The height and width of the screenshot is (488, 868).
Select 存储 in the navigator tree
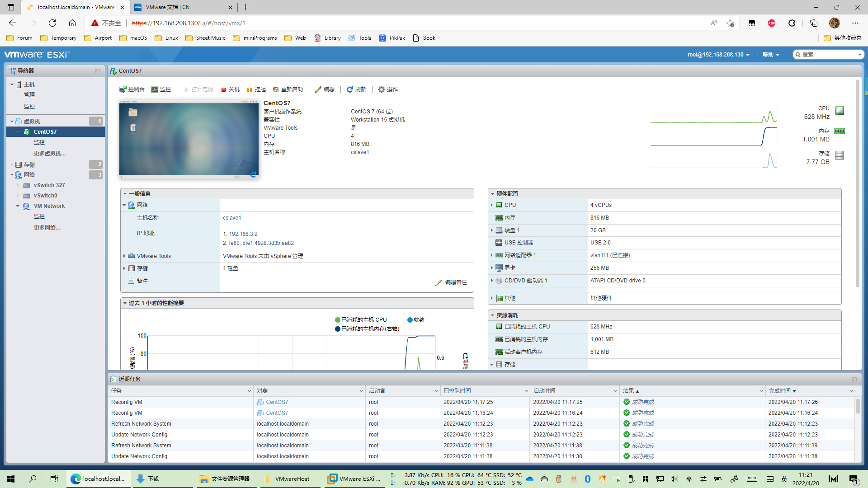[29, 165]
